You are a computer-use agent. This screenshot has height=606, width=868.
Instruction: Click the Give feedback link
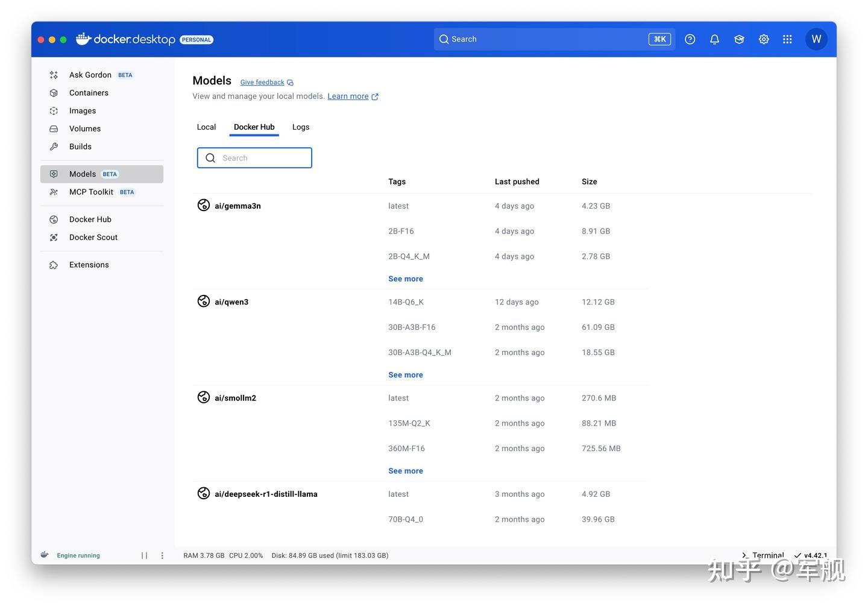tap(262, 82)
